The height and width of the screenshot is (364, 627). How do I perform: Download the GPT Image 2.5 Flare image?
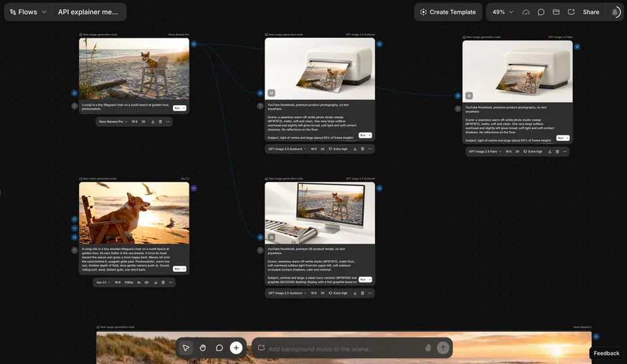tap(550, 152)
